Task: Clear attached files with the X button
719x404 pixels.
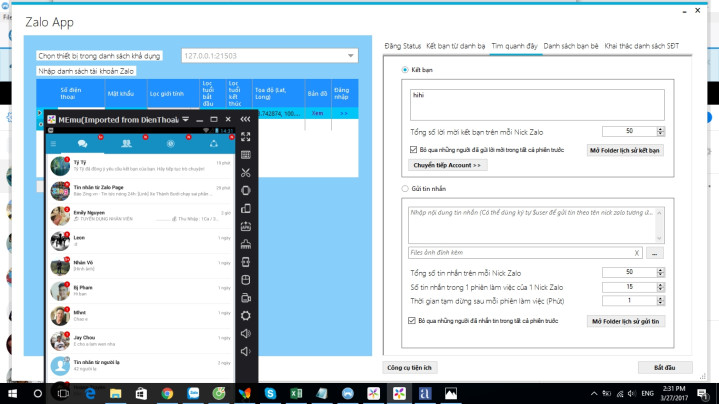Action: click(636, 253)
